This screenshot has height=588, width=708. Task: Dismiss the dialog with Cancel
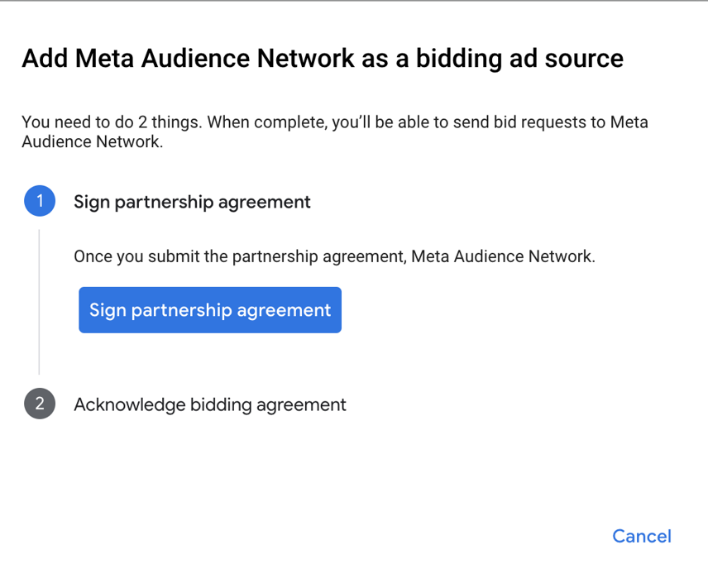pyautogui.click(x=641, y=536)
